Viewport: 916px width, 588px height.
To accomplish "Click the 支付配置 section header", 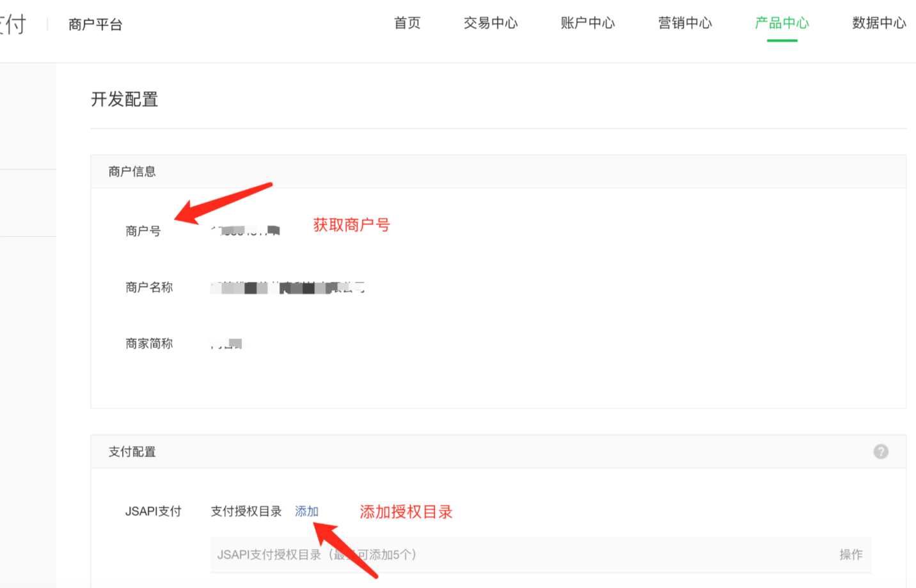I will (x=132, y=452).
